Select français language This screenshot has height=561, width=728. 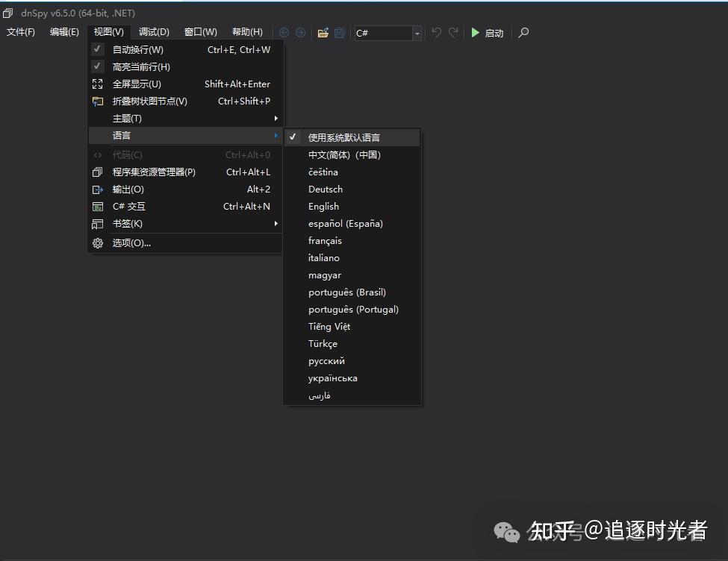[x=352, y=241]
